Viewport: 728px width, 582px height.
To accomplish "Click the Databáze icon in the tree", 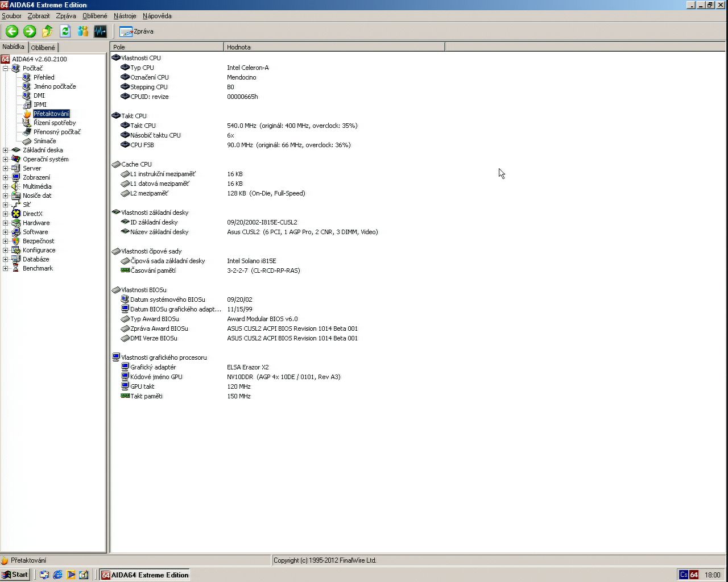I will coord(16,259).
